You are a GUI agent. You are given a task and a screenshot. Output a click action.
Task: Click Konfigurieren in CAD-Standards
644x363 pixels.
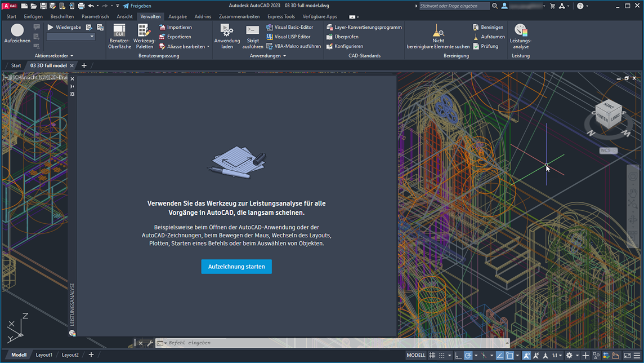pyautogui.click(x=345, y=46)
